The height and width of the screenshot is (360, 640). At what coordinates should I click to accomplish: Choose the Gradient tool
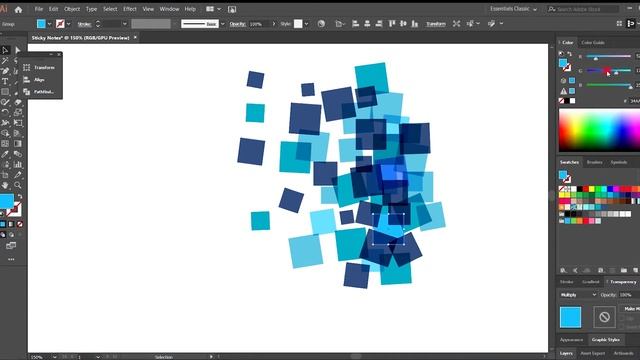tap(18, 144)
